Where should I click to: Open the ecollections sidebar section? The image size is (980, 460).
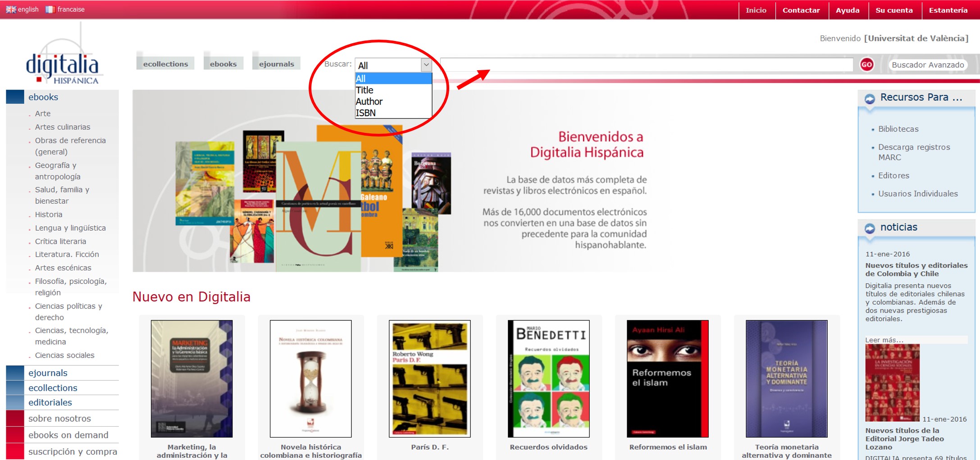coord(53,387)
